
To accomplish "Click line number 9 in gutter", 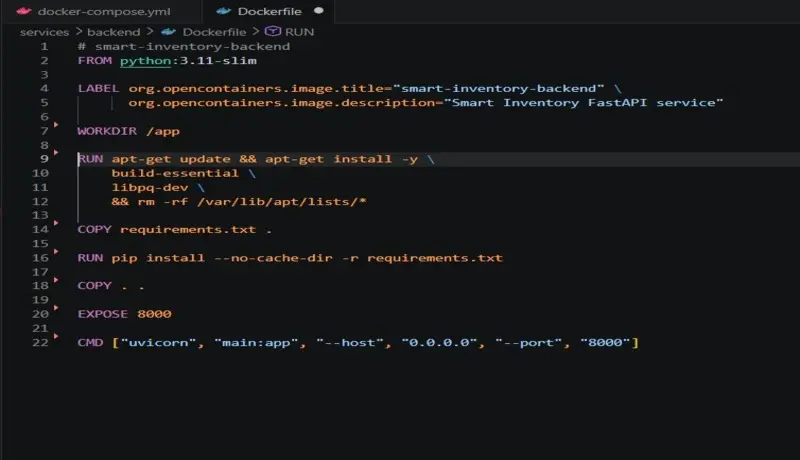I will pos(44,159).
